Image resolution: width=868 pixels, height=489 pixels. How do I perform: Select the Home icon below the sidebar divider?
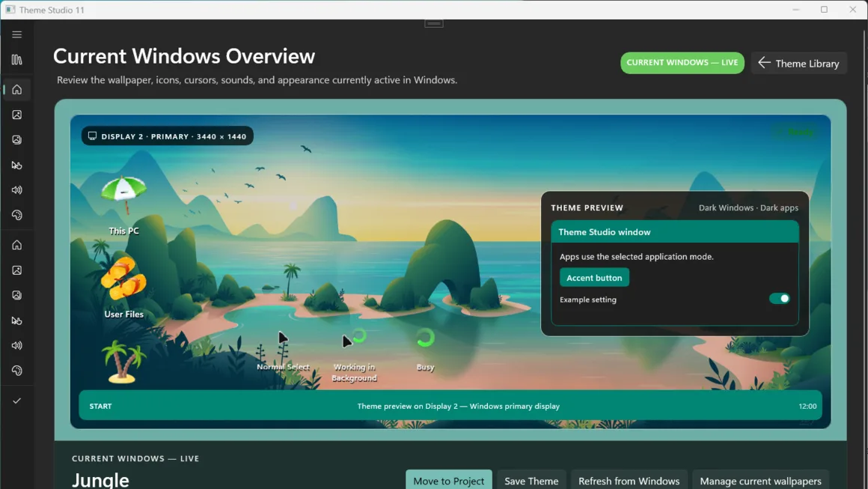point(16,245)
